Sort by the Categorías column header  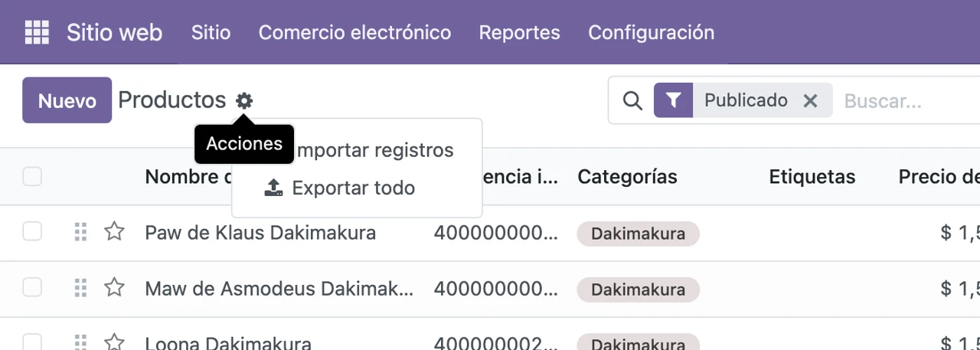pos(627,177)
